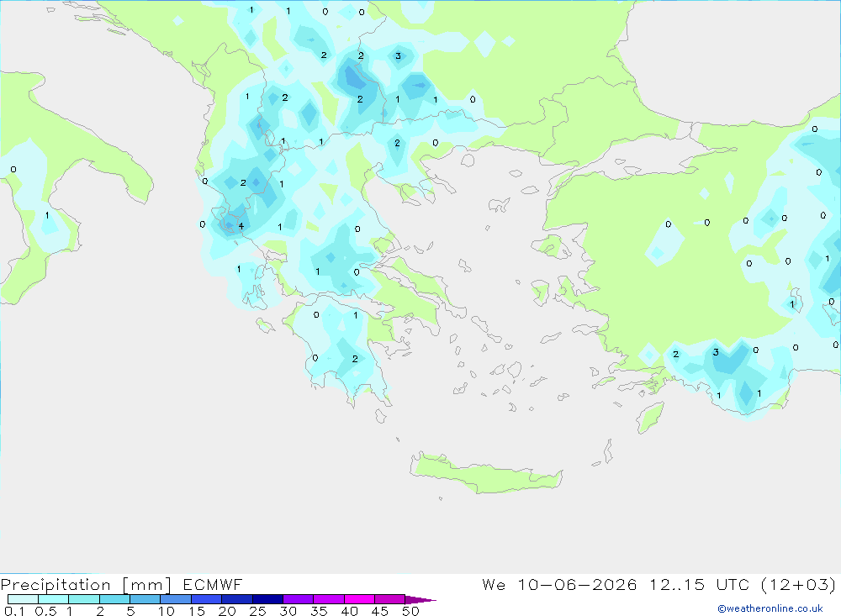Click the above-50 mm arrow end of legend
Image resolution: width=841 pixels, height=616 pixels.
420,599
